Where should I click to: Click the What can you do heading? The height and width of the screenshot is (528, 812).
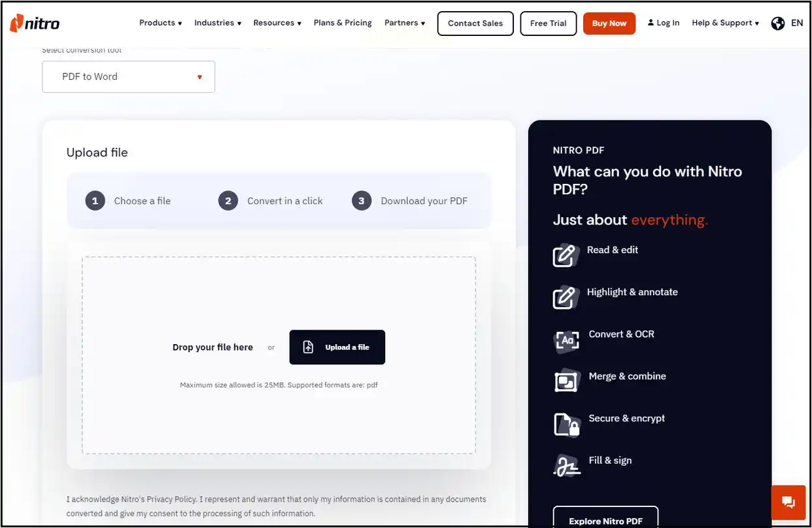pos(648,180)
